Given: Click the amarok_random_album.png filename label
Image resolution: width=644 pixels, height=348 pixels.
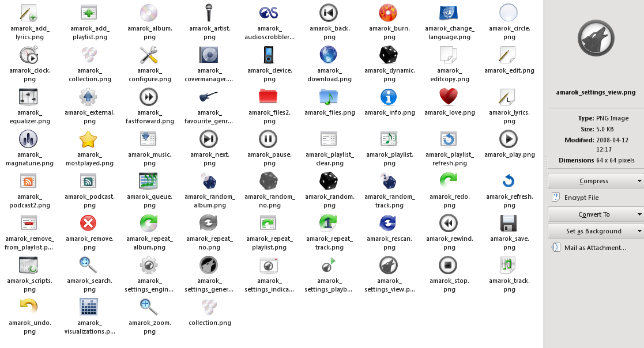Looking at the screenshot, I should point(210,201).
